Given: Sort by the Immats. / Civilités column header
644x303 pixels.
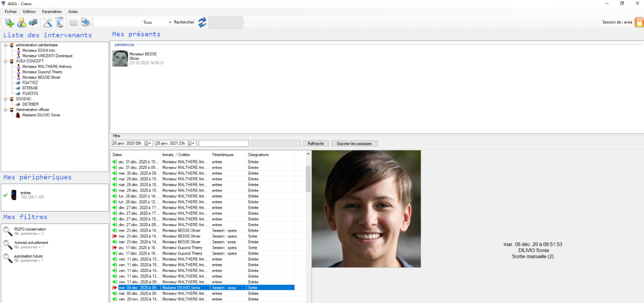Looking at the screenshot, I should [185, 155].
